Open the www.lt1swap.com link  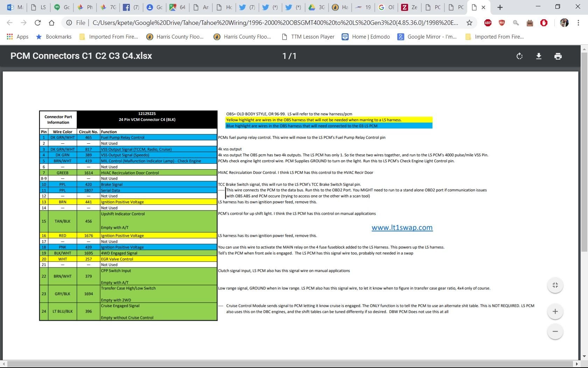click(402, 227)
